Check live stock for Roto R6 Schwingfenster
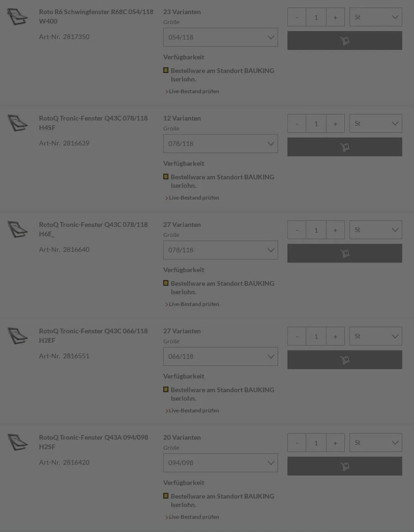414x532 pixels. (x=194, y=91)
